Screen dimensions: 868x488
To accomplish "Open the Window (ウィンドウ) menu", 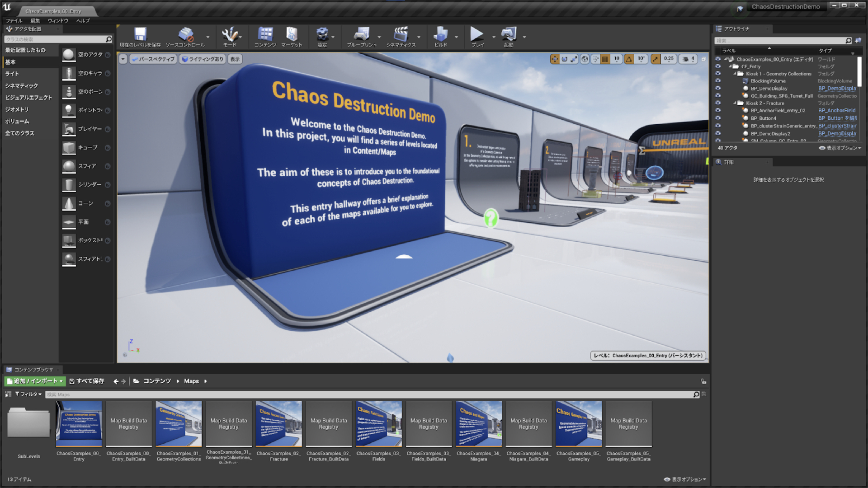I will (58, 21).
